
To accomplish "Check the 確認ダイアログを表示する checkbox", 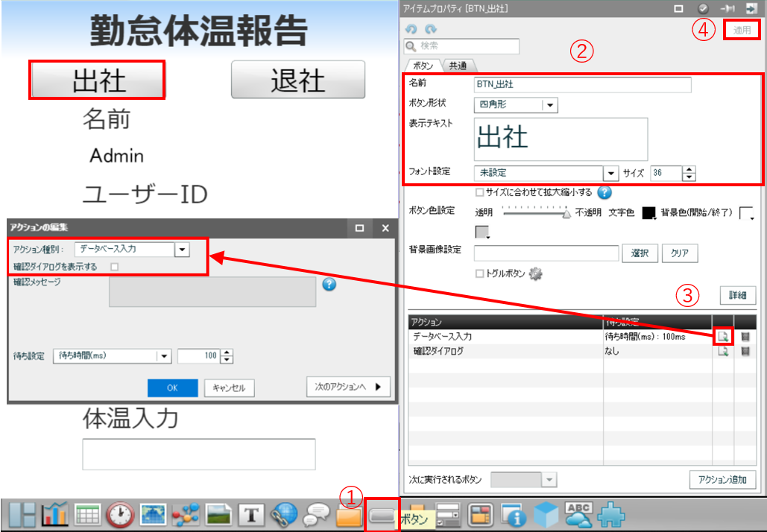I will 114,266.
